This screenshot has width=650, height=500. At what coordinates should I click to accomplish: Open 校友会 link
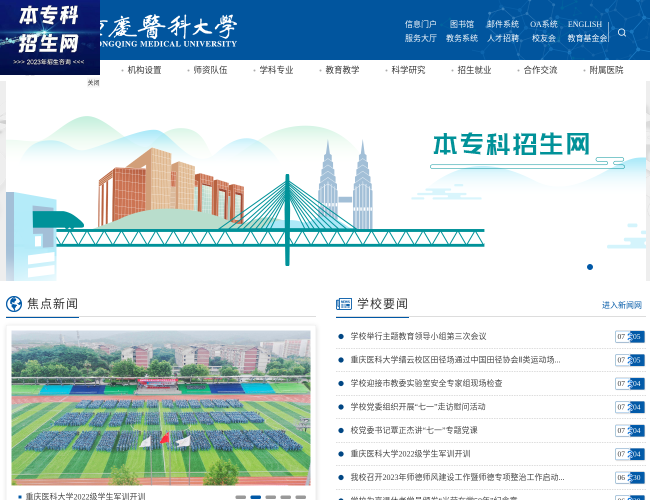(543, 38)
